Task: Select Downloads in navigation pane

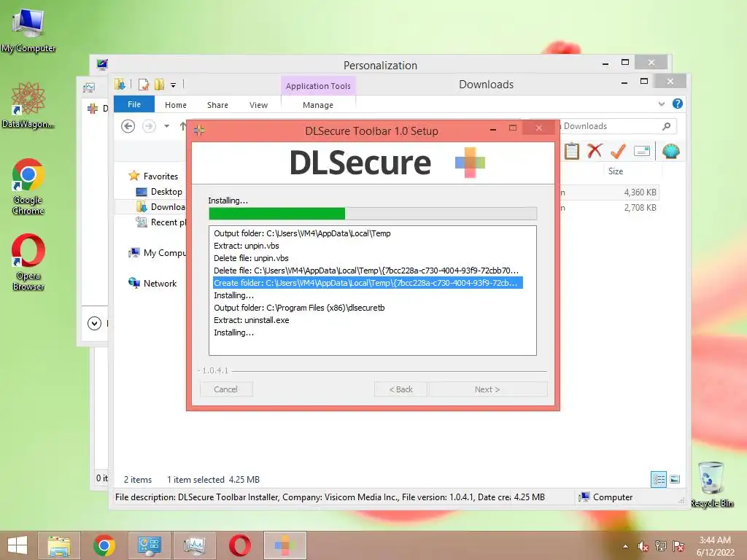Action: click(x=161, y=206)
